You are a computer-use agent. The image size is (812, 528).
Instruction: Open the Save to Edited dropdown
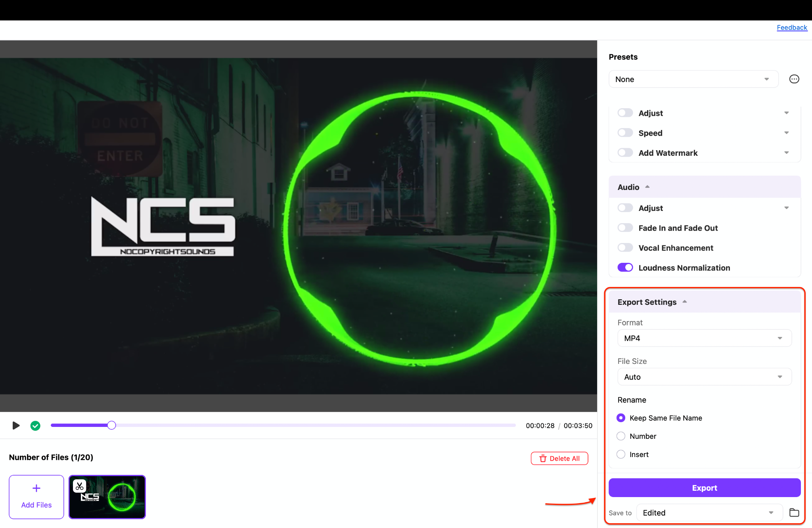(709, 513)
